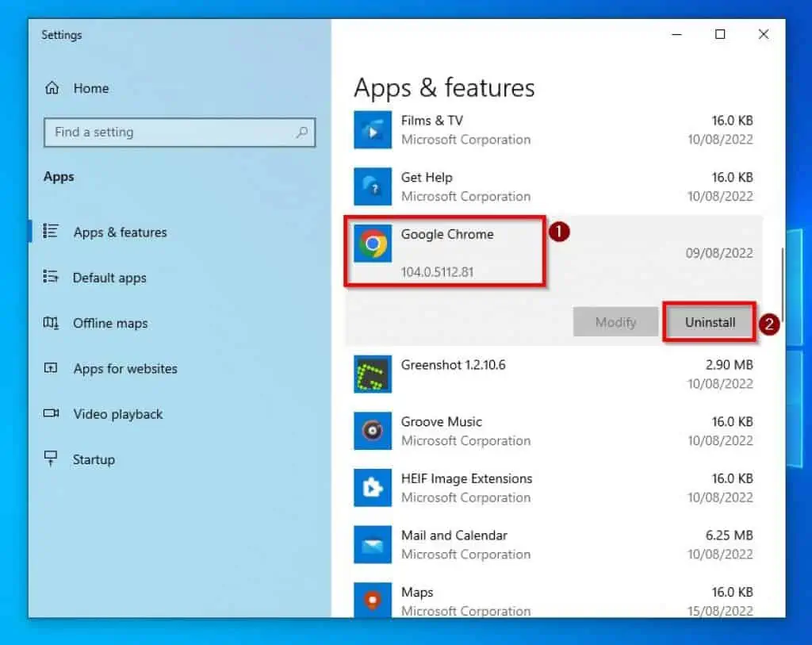Switch to Video playback settings
The height and width of the screenshot is (645, 812).
118,414
